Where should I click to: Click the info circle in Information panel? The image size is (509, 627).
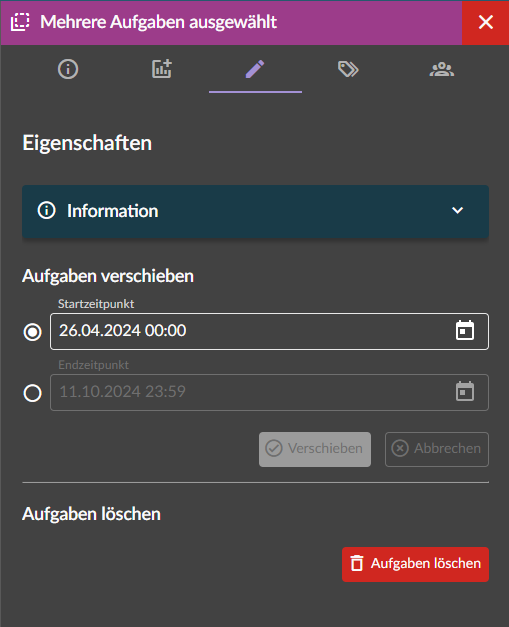pyautogui.click(x=46, y=210)
